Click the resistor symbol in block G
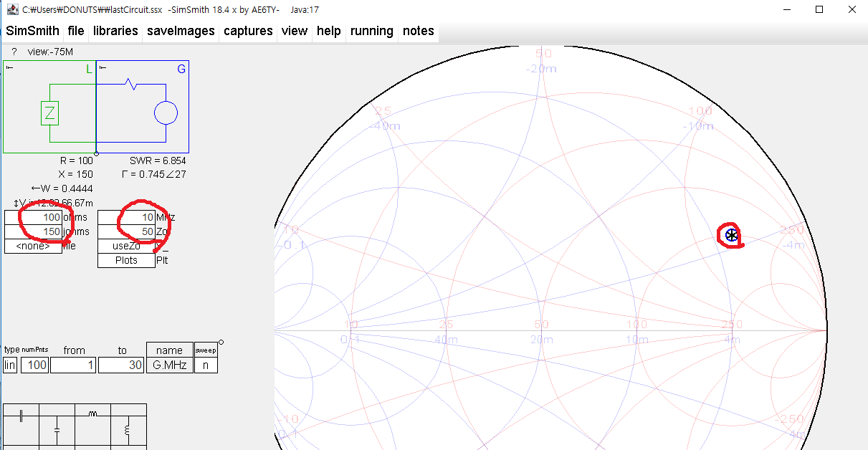 pos(131,84)
